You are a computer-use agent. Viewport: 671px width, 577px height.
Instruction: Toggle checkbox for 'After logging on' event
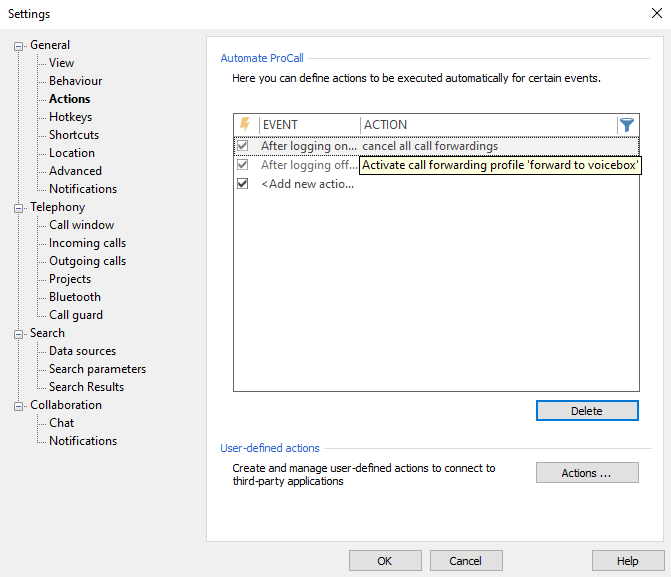point(243,146)
